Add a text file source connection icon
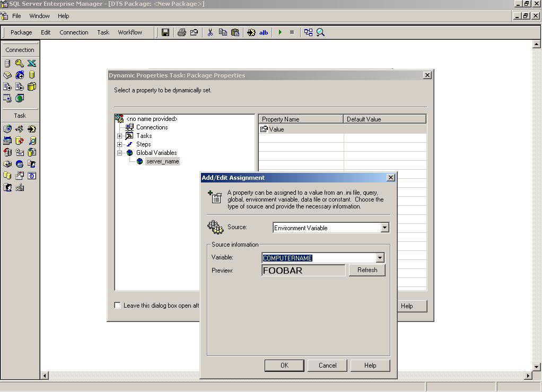542x392 pixels. [7, 87]
